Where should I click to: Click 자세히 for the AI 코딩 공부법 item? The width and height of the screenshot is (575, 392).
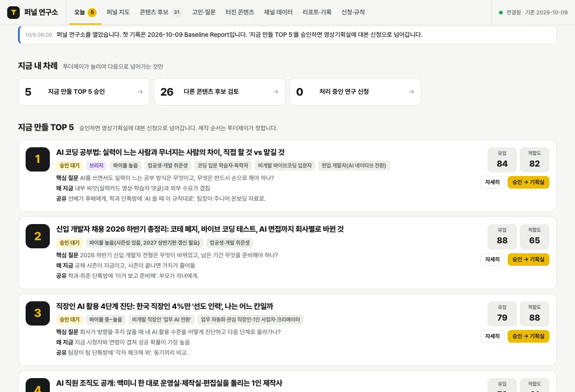pos(492,182)
